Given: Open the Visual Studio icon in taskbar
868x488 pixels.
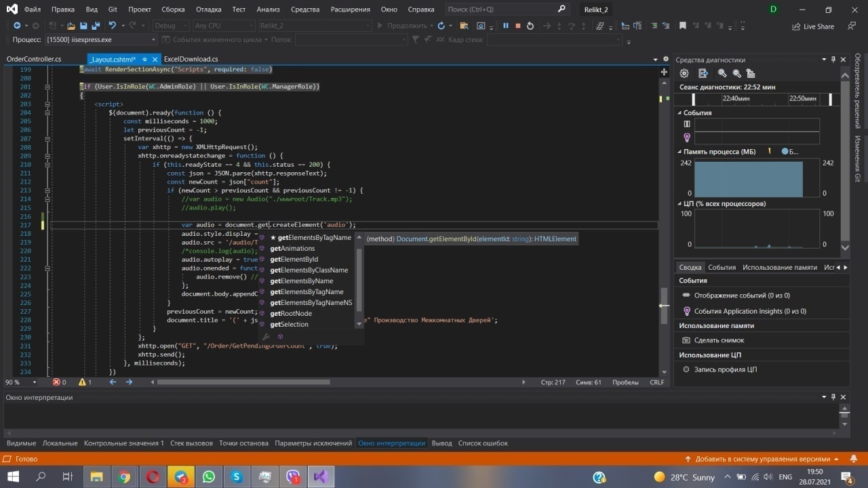Looking at the screenshot, I should click(x=320, y=476).
